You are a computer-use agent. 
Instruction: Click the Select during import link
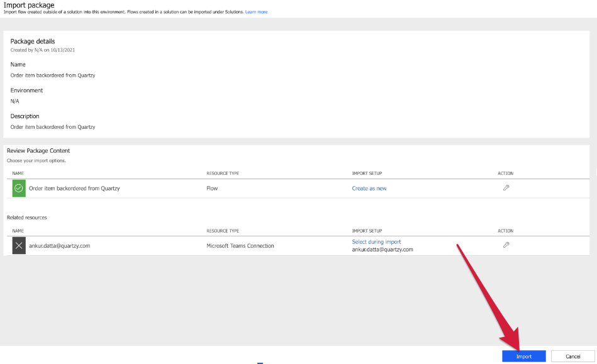tap(376, 242)
